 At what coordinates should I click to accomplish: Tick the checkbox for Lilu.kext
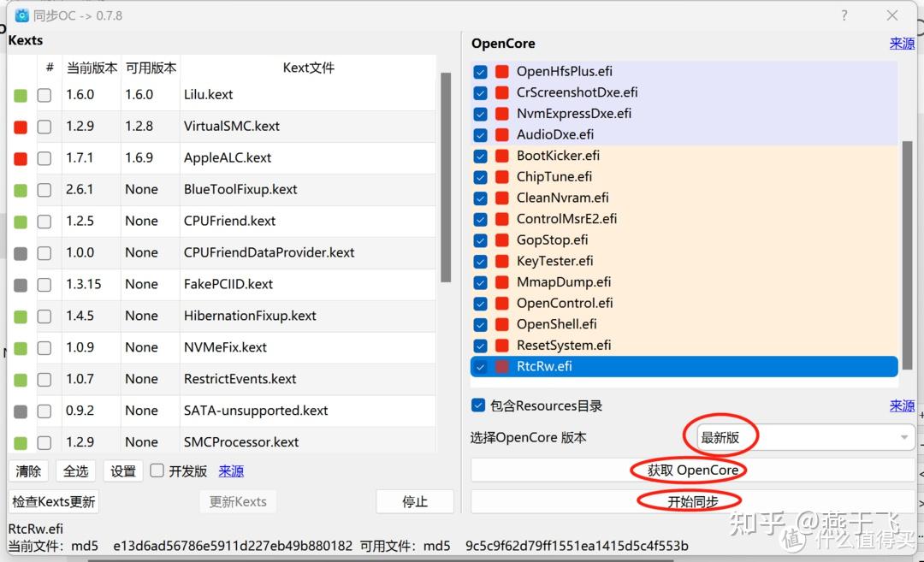(44, 96)
